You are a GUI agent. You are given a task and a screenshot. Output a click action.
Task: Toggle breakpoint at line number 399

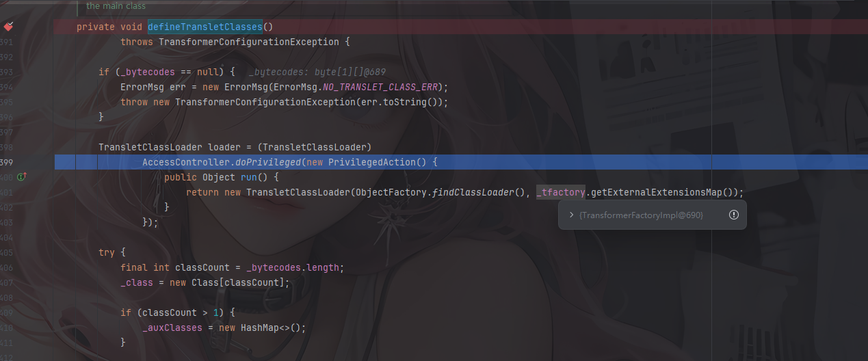point(7,162)
